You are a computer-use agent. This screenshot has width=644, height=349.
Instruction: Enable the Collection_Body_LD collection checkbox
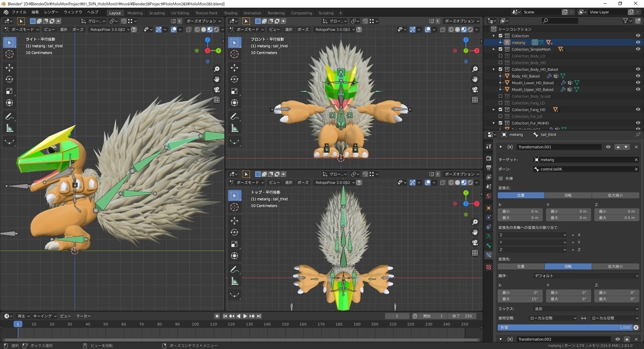(x=501, y=56)
